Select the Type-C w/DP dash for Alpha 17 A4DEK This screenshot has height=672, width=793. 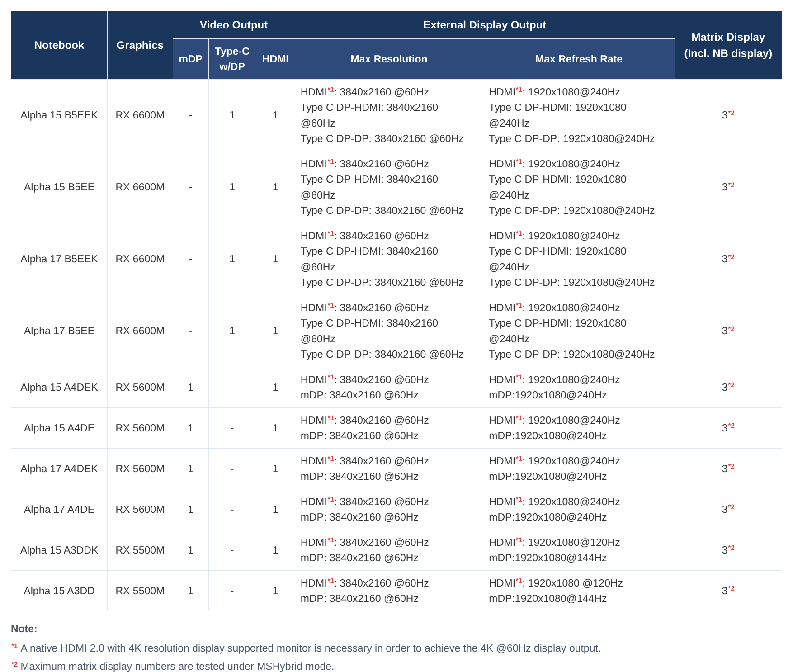click(x=232, y=469)
